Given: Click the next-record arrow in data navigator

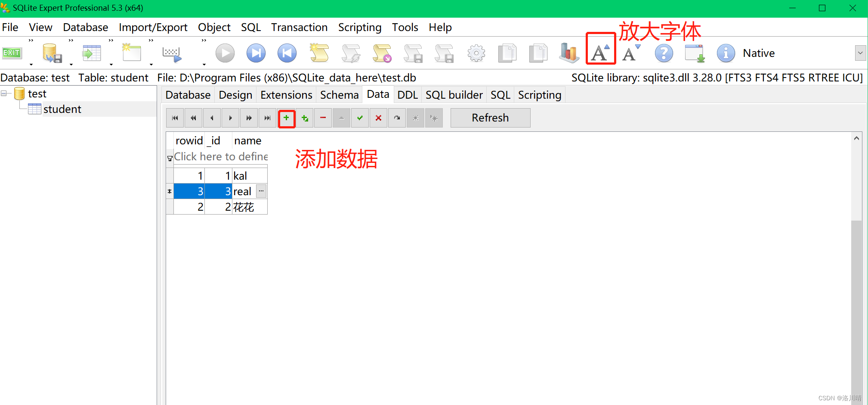Looking at the screenshot, I should coord(230,118).
